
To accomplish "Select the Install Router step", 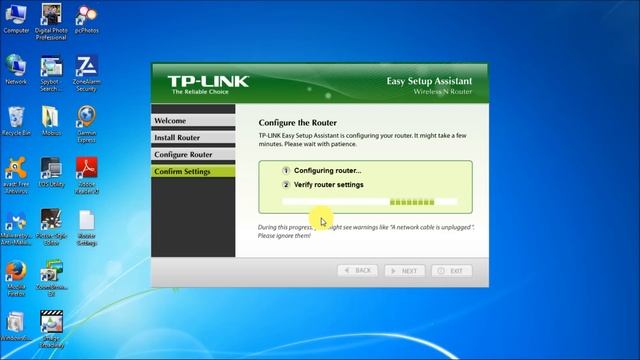I will pyautogui.click(x=193, y=138).
